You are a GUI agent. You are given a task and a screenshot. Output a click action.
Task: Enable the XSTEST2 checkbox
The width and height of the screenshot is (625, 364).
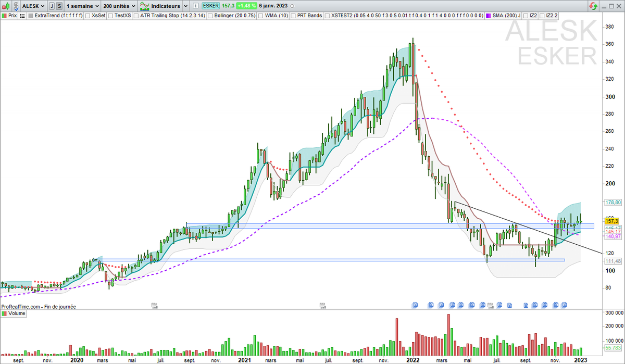(327, 16)
